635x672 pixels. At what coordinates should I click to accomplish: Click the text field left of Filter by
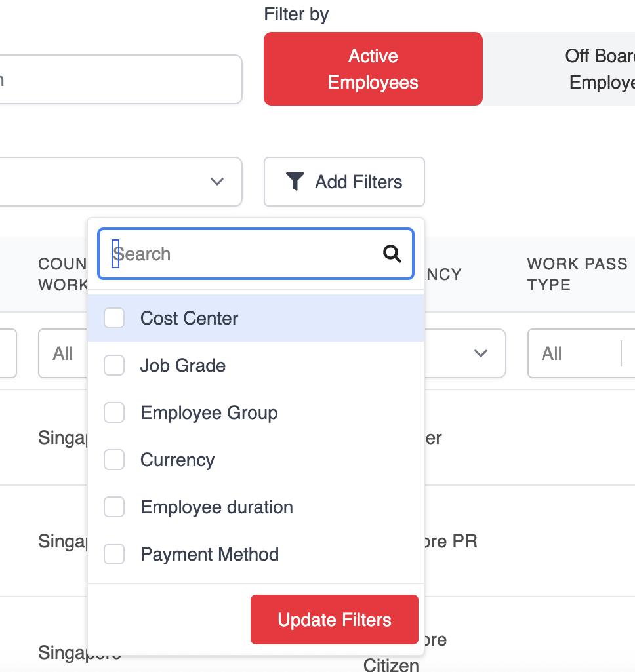coord(121,79)
